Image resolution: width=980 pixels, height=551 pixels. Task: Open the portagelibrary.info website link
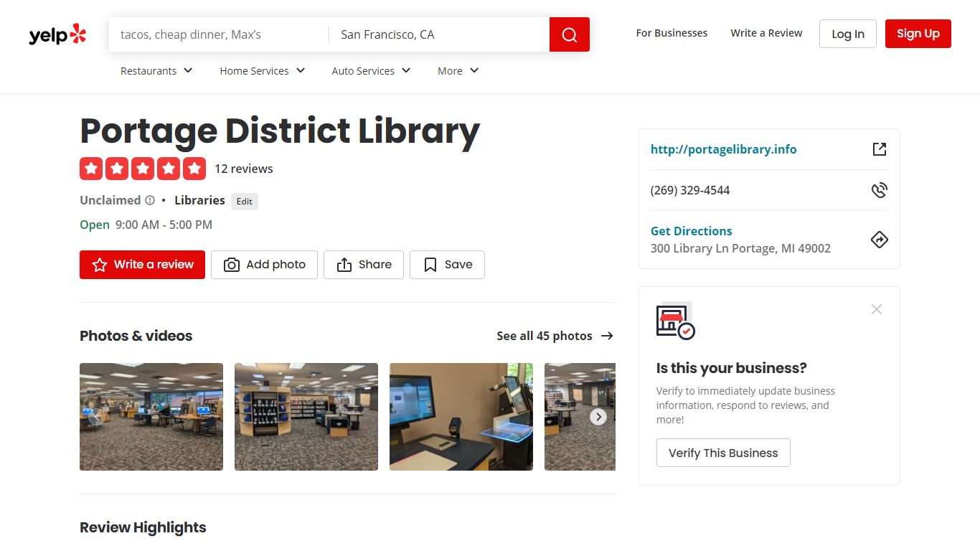(723, 149)
